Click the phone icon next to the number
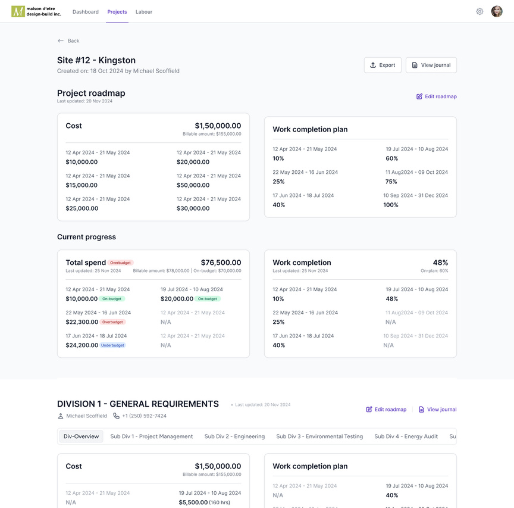514x508 pixels. 116,416
